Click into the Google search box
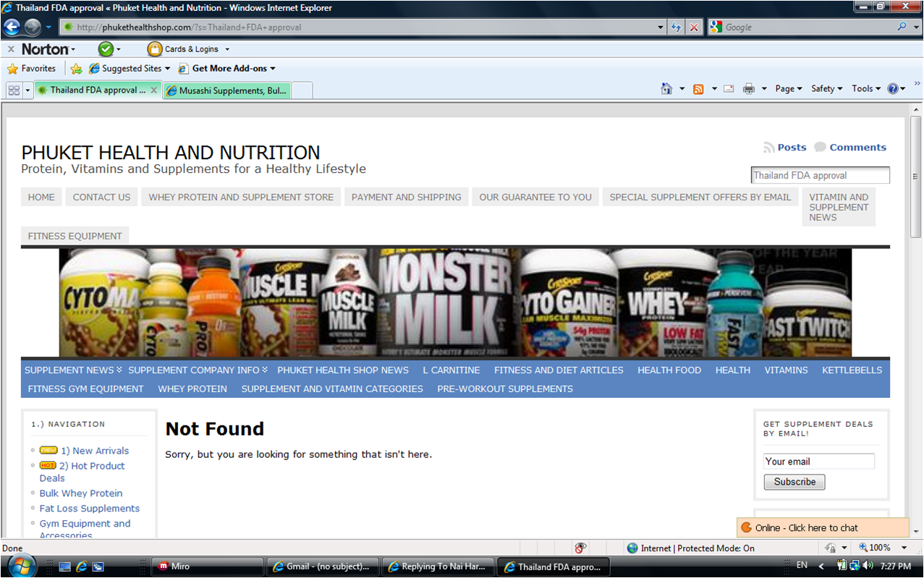This screenshot has width=924, height=578. point(809,27)
